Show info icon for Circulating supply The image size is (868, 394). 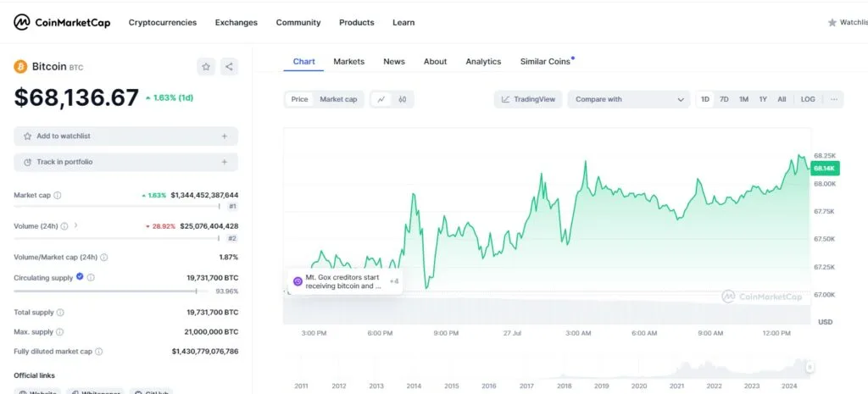click(x=91, y=278)
